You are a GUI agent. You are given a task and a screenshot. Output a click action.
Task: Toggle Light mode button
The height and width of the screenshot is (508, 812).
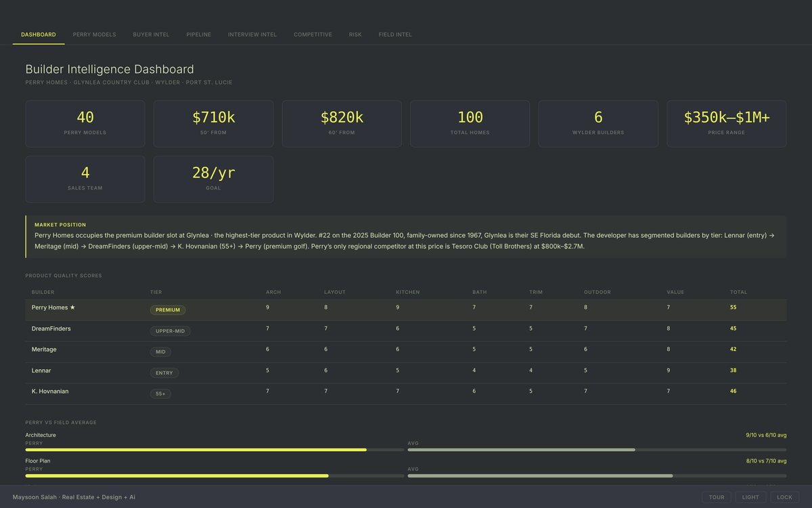click(x=750, y=497)
